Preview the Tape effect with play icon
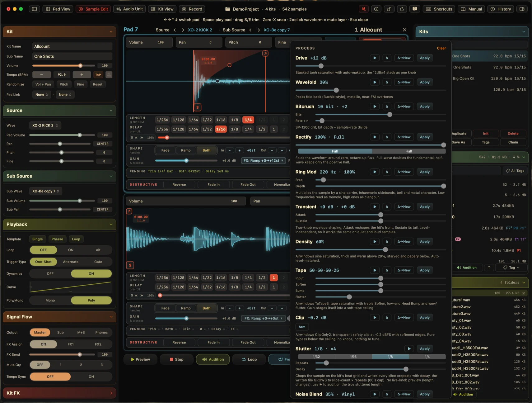The image size is (532, 403). 375,270
